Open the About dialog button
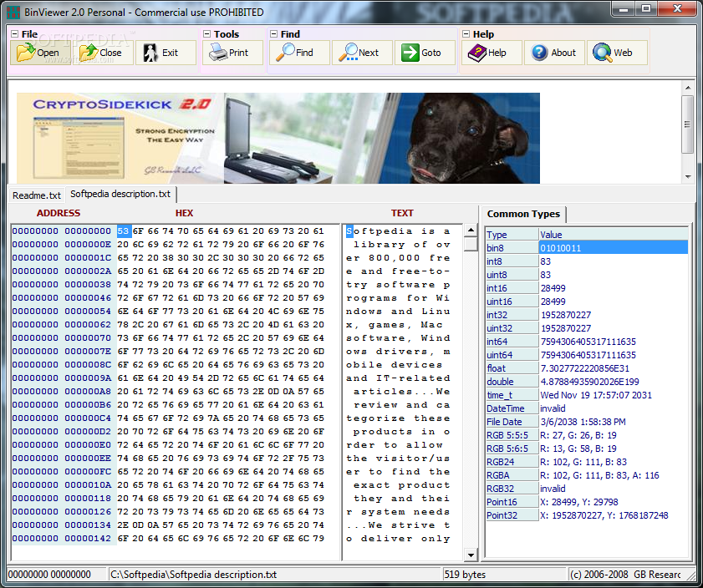 click(554, 53)
